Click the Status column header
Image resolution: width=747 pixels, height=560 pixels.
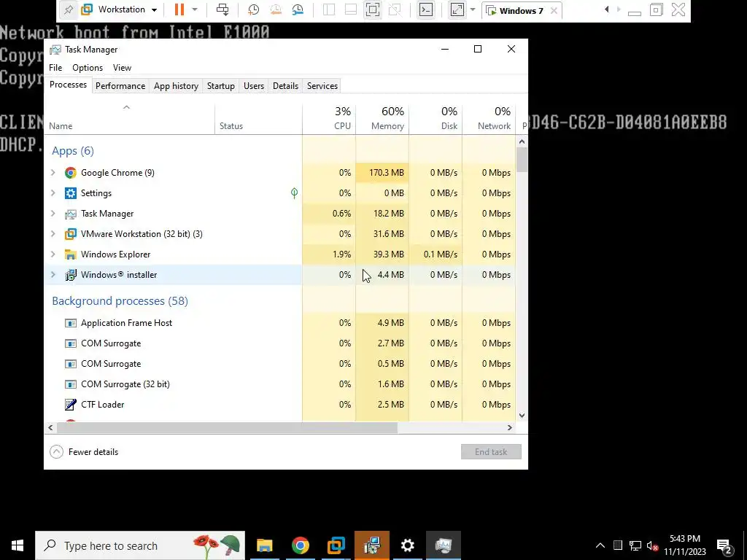[258, 119]
